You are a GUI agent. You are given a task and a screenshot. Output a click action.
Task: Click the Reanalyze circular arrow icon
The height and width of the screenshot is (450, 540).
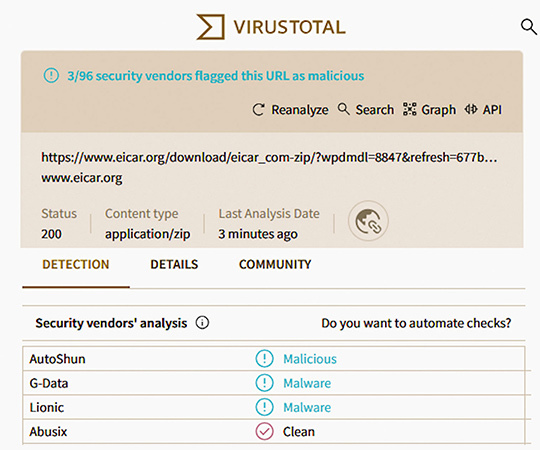[258, 109]
